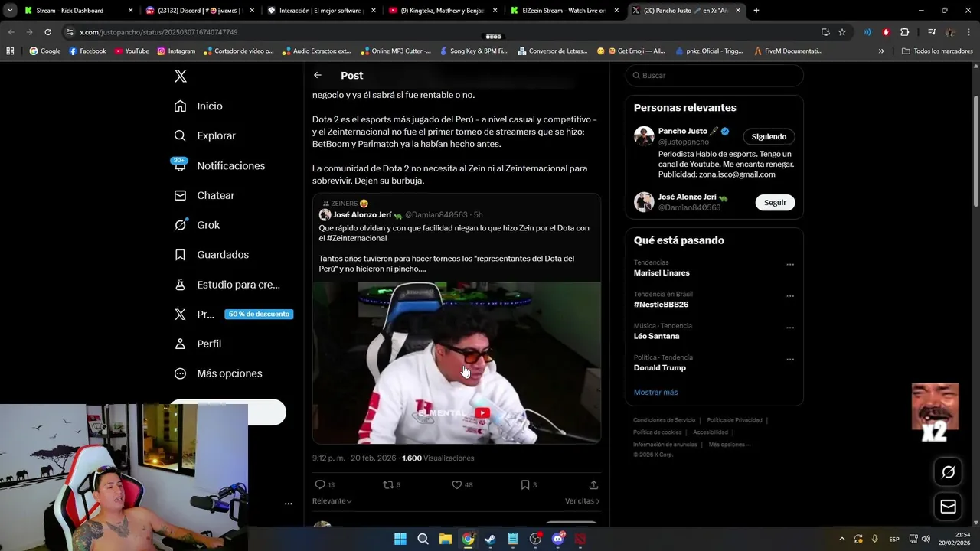This screenshot has height=551, width=980.
Task: Open Perfil in the sidebar
Action: pyautogui.click(x=198, y=344)
